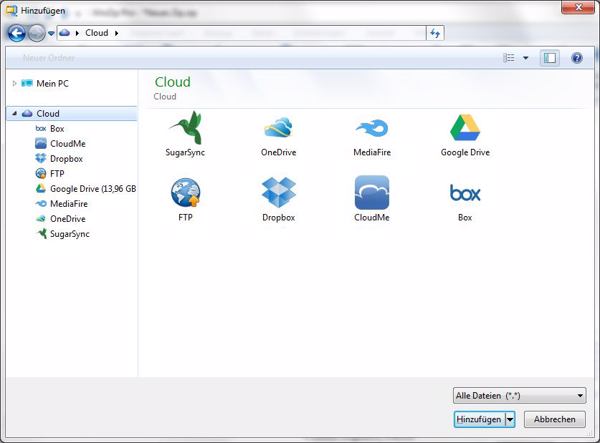Click the greyed forward navigation arrow
This screenshot has width=600, height=443.
(37, 33)
